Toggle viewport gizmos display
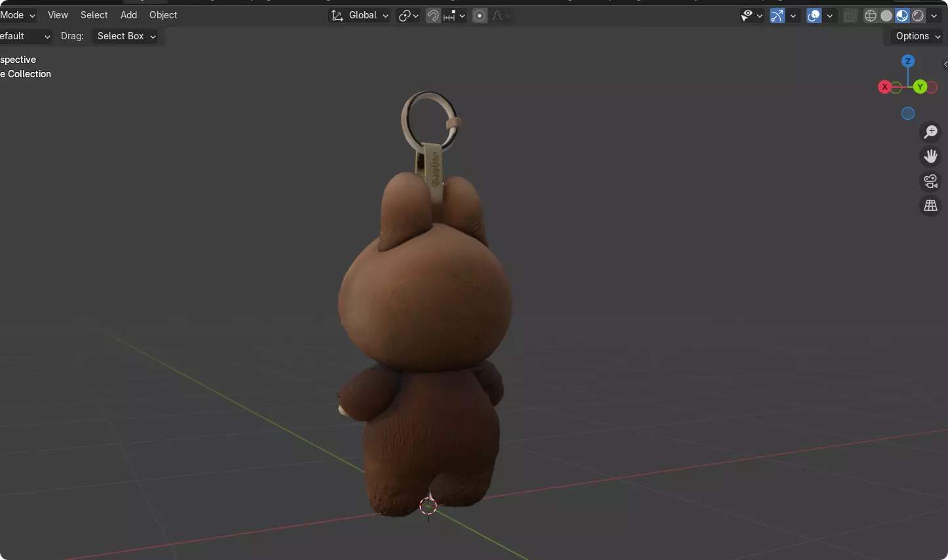Image resolution: width=948 pixels, height=560 pixels. click(777, 15)
